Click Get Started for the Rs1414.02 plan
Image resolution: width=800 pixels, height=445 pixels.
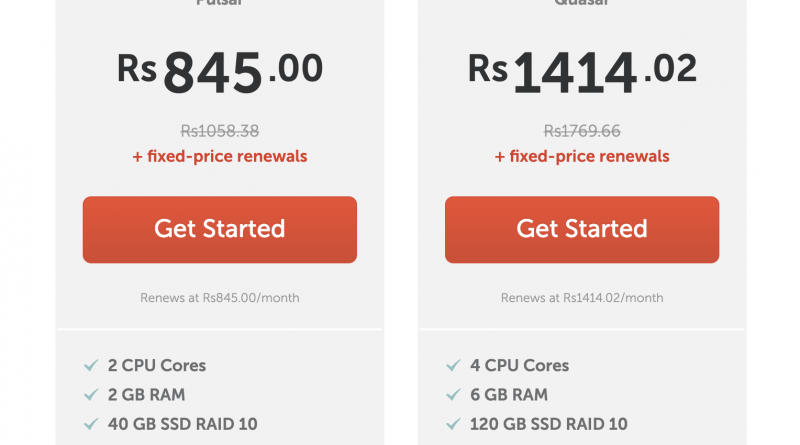tap(581, 229)
